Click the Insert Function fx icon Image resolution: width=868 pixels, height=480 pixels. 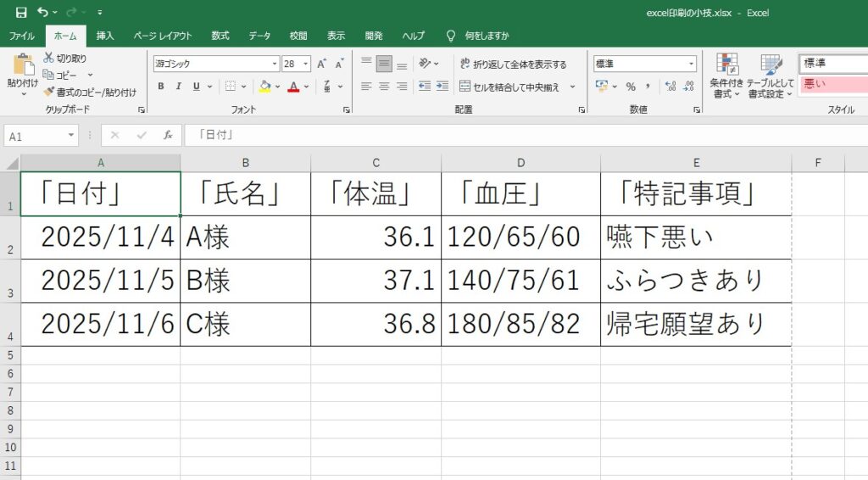tap(168, 136)
